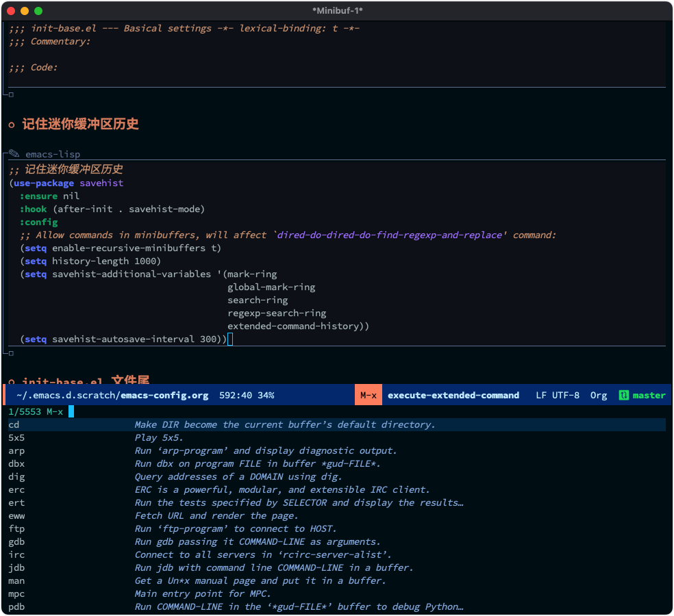674x616 pixels.
Task: Click enable-recursive-minibuffers in the code
Action: pos(129,248)
